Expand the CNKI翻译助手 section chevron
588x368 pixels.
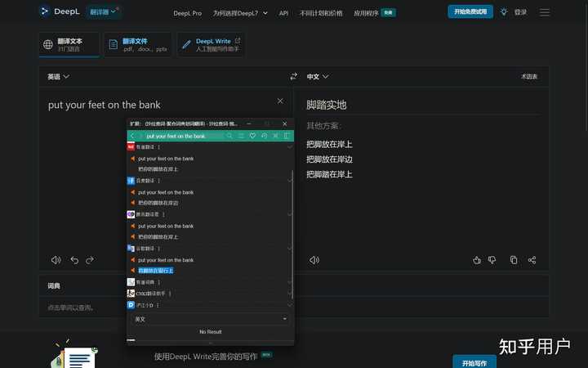pyautogui.click(x=289, y=294)
